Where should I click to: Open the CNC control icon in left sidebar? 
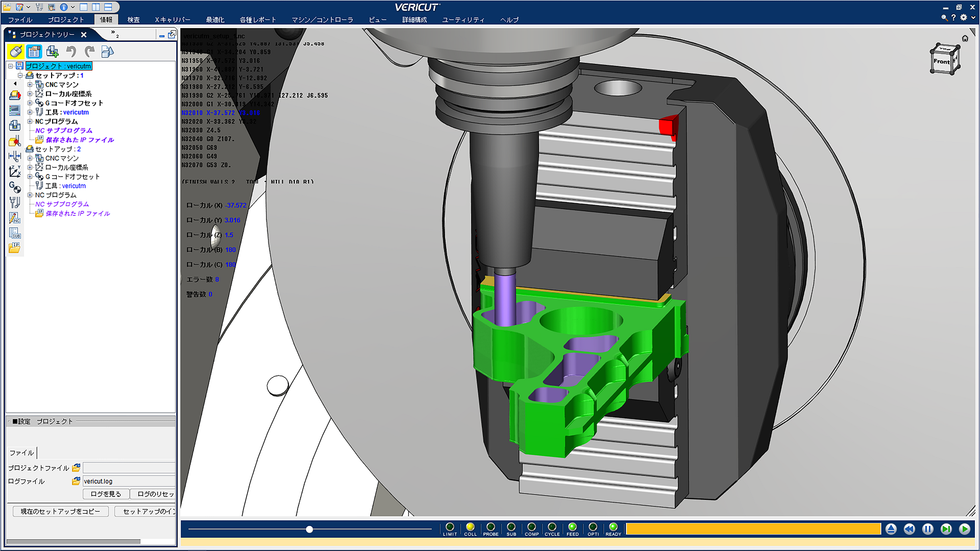pyautogui.click(x=15, y=110)
